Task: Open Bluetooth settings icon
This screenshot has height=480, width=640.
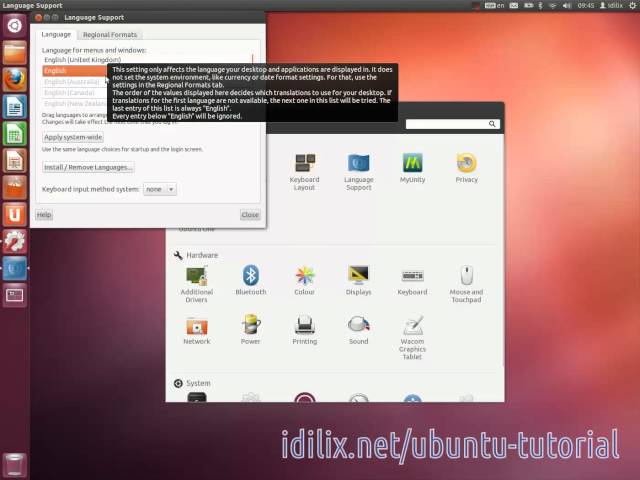Action: [x=251, y=280]
